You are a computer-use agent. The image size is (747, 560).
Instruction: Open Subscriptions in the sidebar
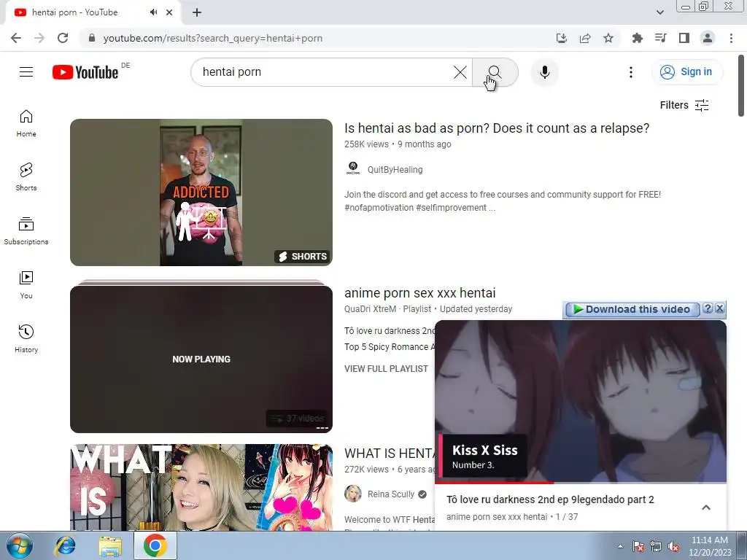26,231
